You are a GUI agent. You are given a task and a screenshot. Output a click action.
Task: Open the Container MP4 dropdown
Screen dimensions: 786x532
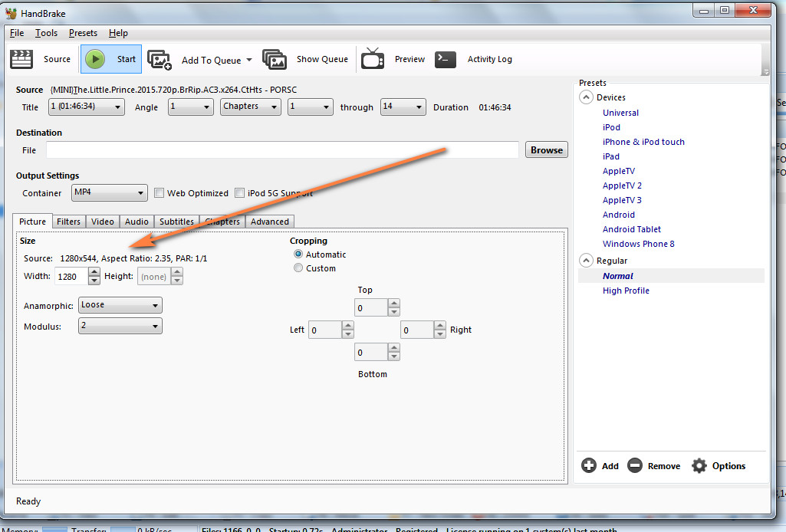point(110,193)
